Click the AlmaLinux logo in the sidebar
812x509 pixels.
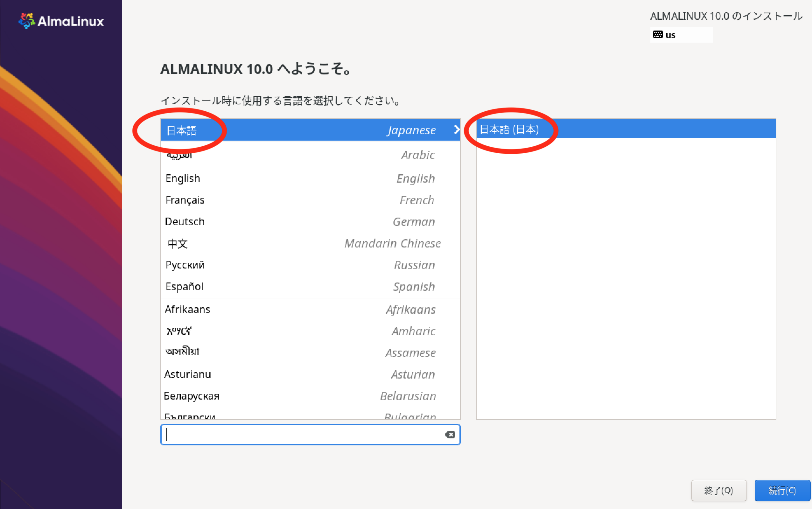point(61,21)
